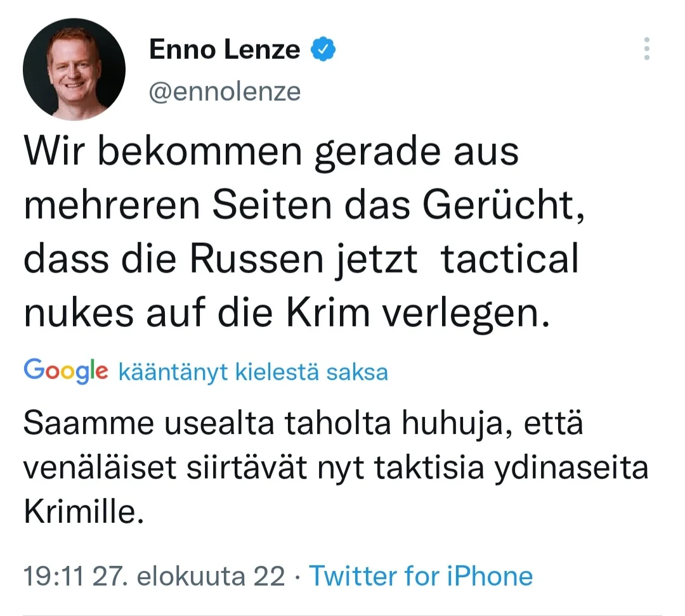Select the word "tactical" in the tweet
The height and width of the screenshot is (616, 685).
(x=509, y=260)
